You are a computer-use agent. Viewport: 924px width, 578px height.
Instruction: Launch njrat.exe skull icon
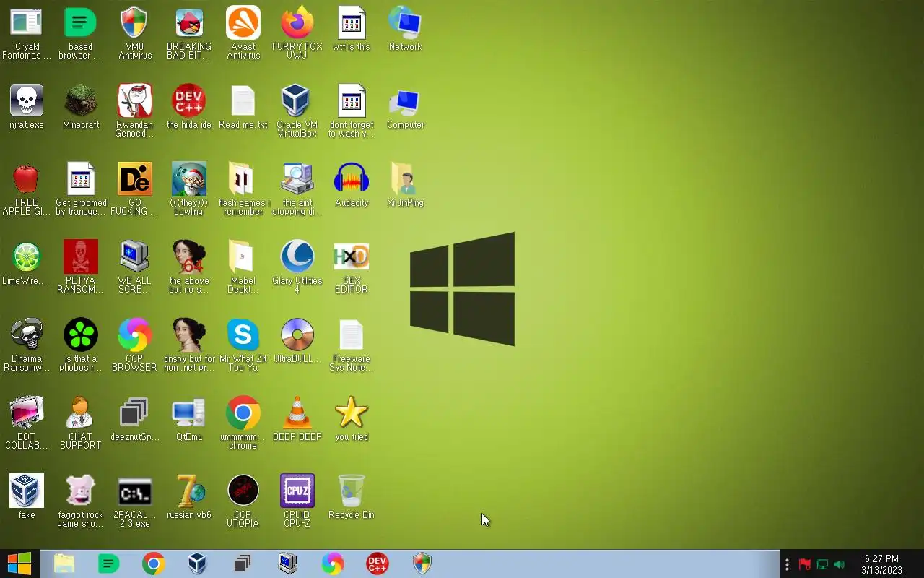coord(26,101)
